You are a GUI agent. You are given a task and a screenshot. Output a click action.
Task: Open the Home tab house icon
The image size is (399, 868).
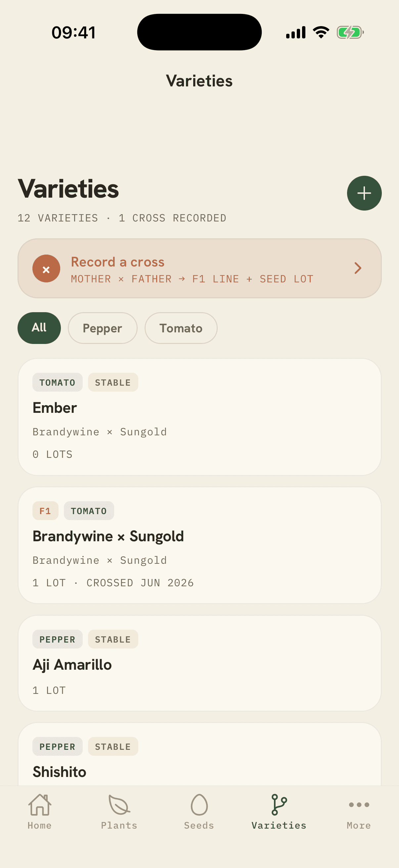[40, 805]
